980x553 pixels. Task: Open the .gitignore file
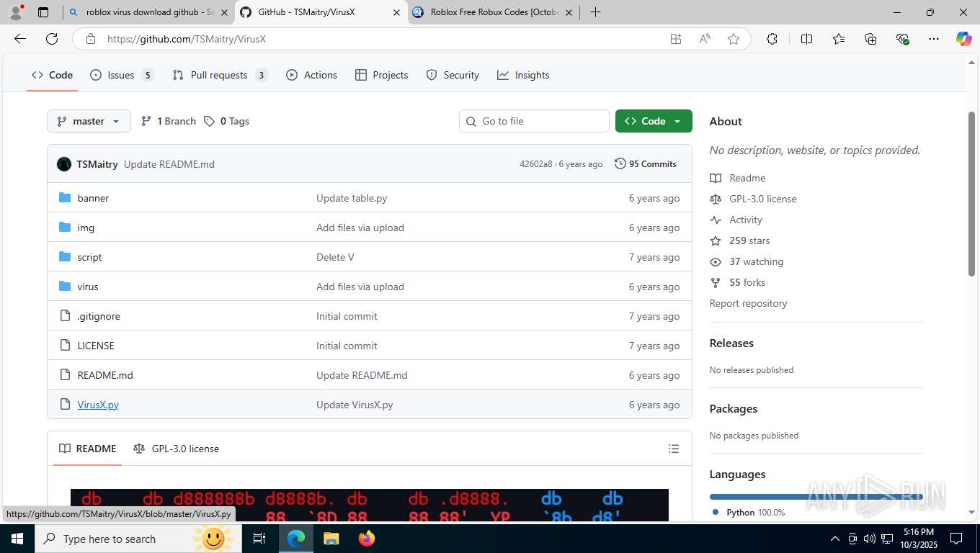99,316
